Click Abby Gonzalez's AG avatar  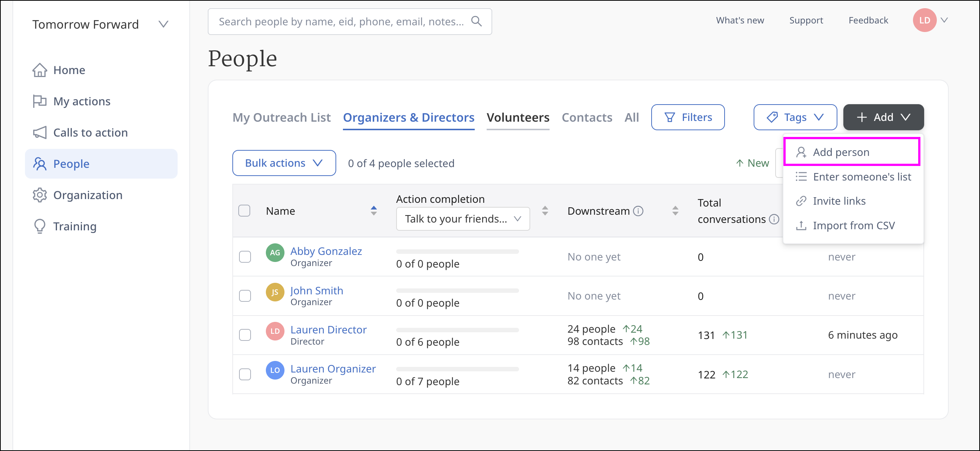pos(275,253)
